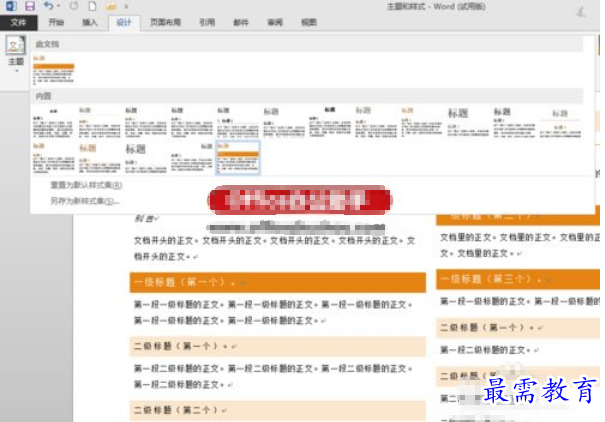Choose the first built-in style set thumbnail

53,123
